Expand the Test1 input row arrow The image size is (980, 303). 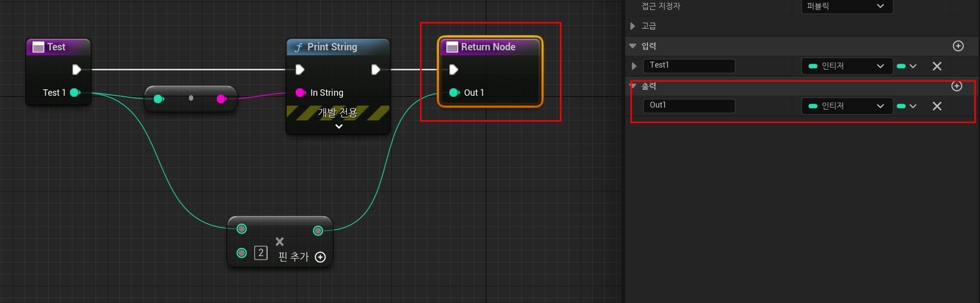coord(634,66)
